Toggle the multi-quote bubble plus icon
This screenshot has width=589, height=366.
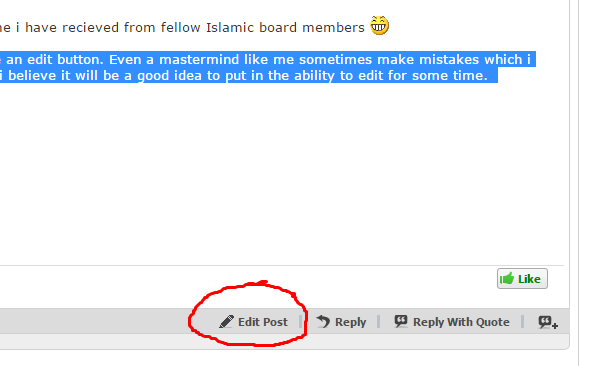[x=548, y=322]
